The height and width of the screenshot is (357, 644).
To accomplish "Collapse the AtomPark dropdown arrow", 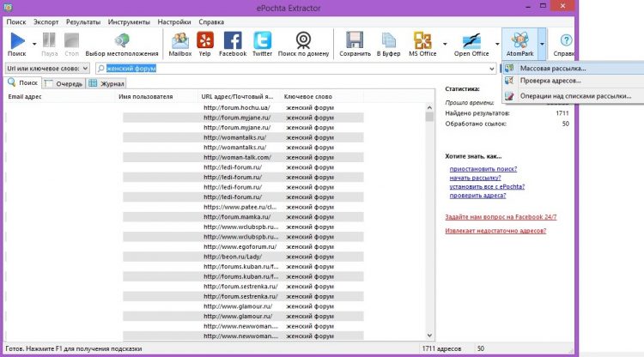I will pyautogui.click(x=542, y=44).
